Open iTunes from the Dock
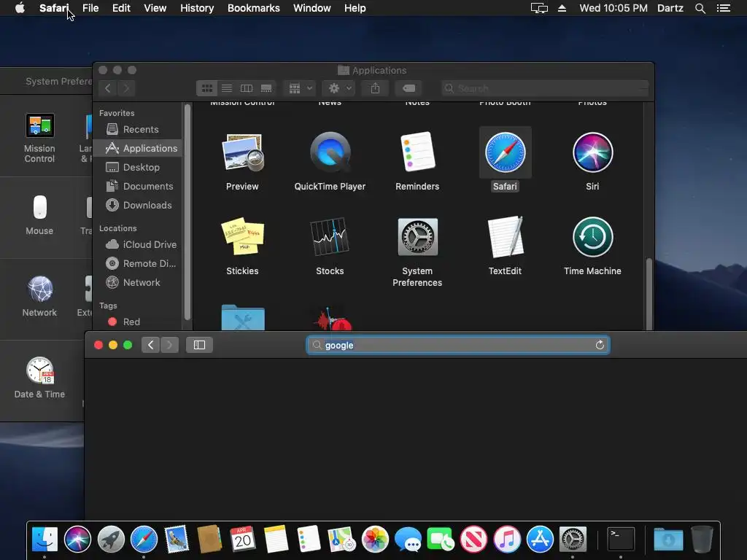The image size is (747, 560). click(507, 539)
